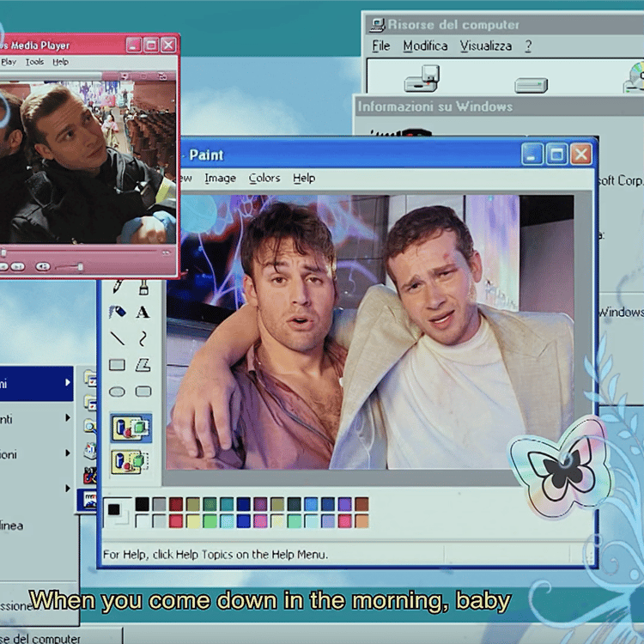Pick the Ellipse shape tool

[117, 392]
